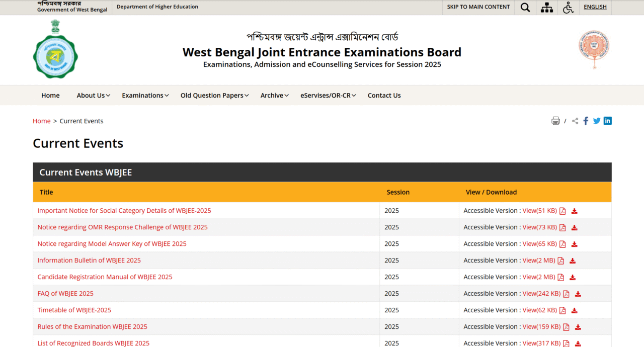Open PDF icon for Timetable of WBJEE-2025
The image size is (644, 347).
562,311
